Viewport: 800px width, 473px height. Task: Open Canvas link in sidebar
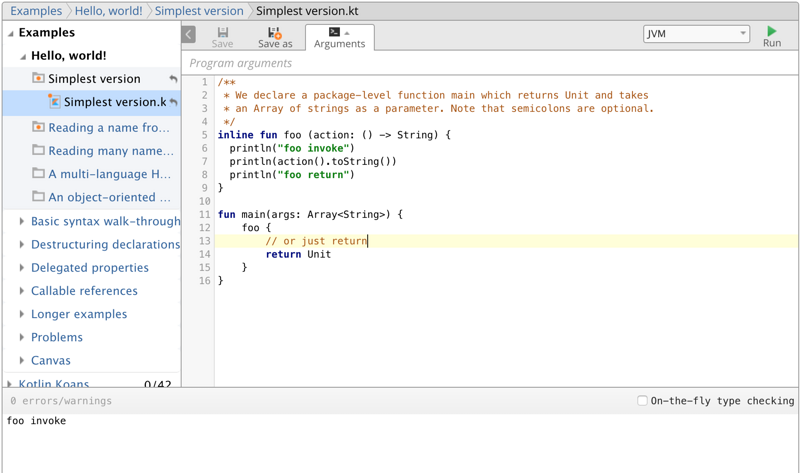tap(51, 360)
